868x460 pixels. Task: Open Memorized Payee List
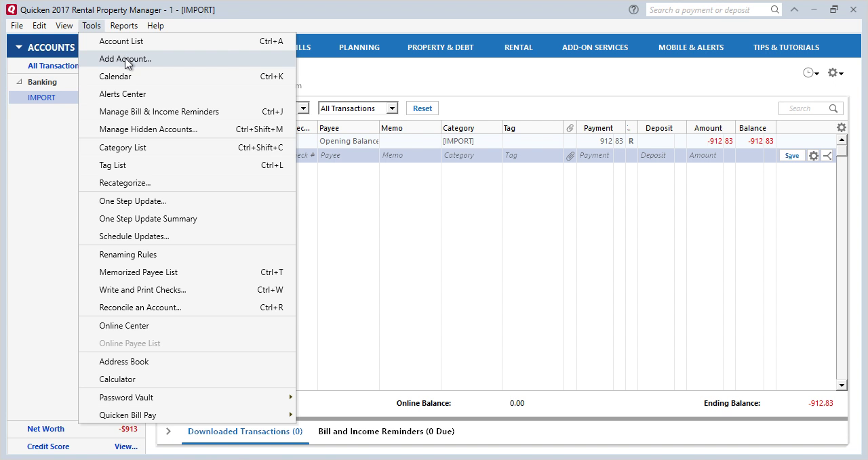point(186,272)
